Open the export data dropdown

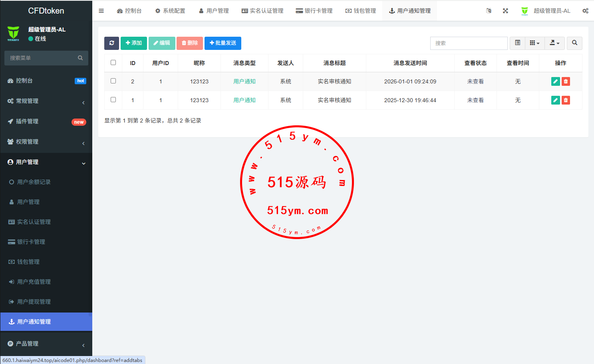click(554, 43)
